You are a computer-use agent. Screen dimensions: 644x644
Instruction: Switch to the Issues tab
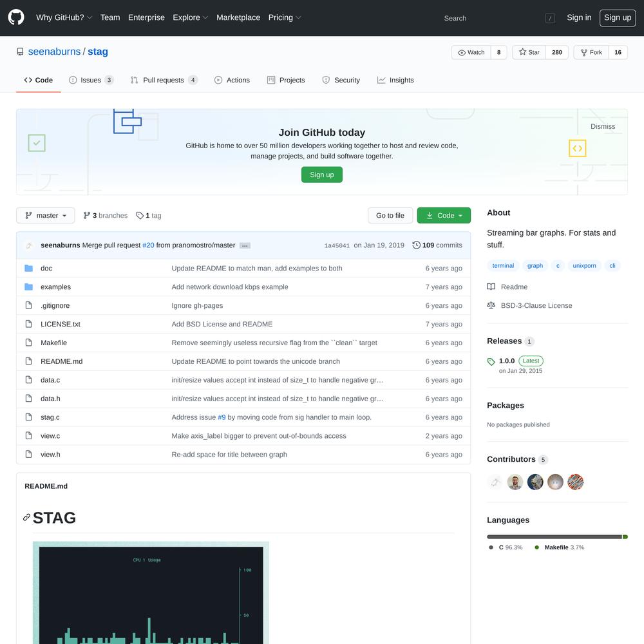(x=91, y=80)
